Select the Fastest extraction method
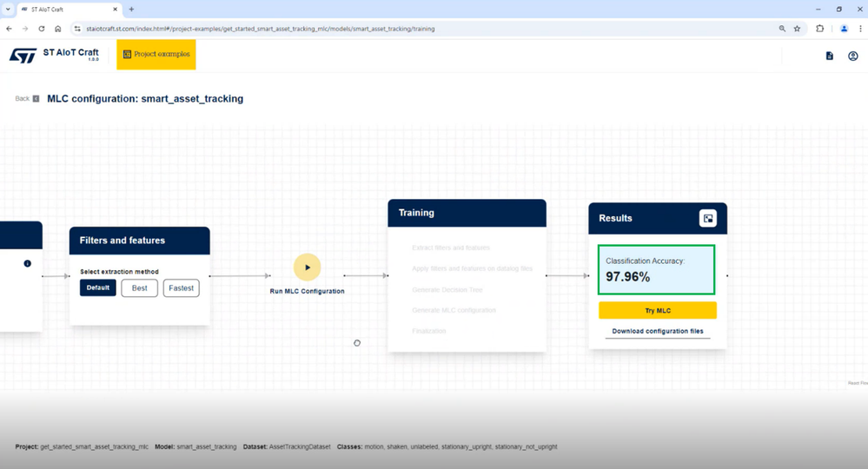 pyautogui.click(x=181, y=288)
